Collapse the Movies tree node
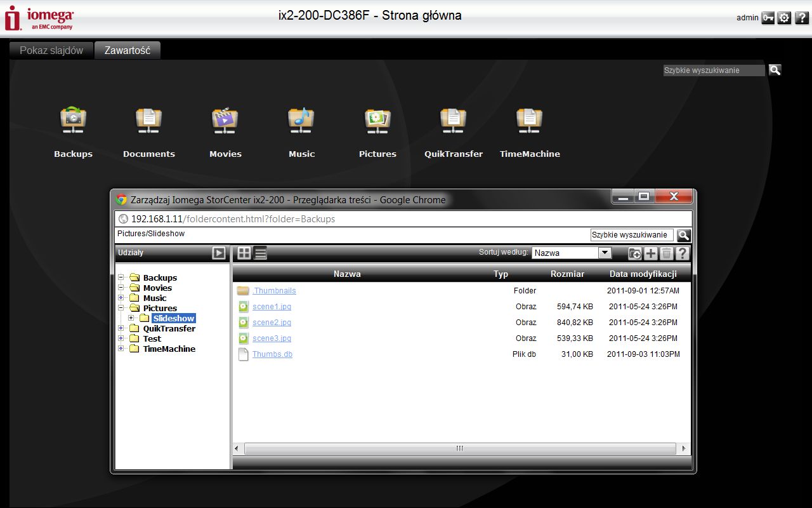812x508 pixels. point(121,288)
